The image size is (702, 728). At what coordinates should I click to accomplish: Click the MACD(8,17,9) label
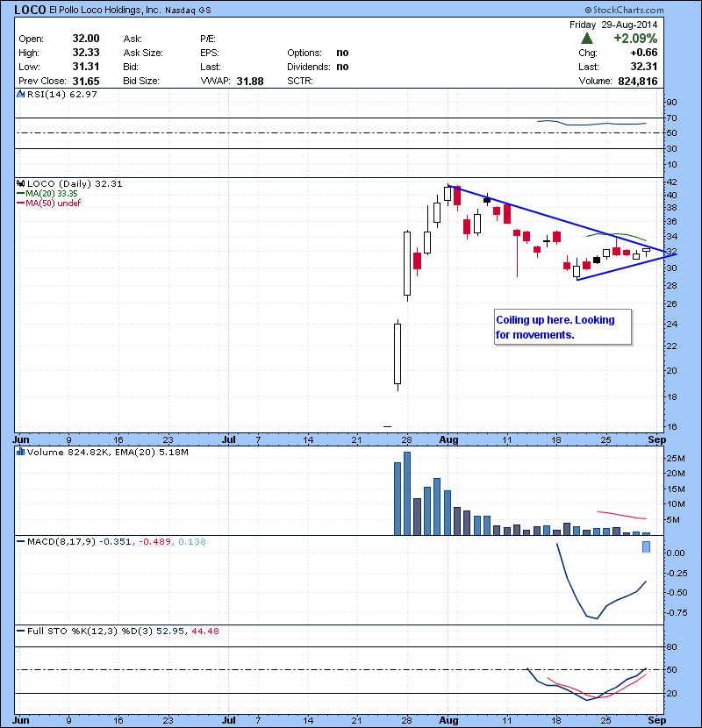pos(61,542)
